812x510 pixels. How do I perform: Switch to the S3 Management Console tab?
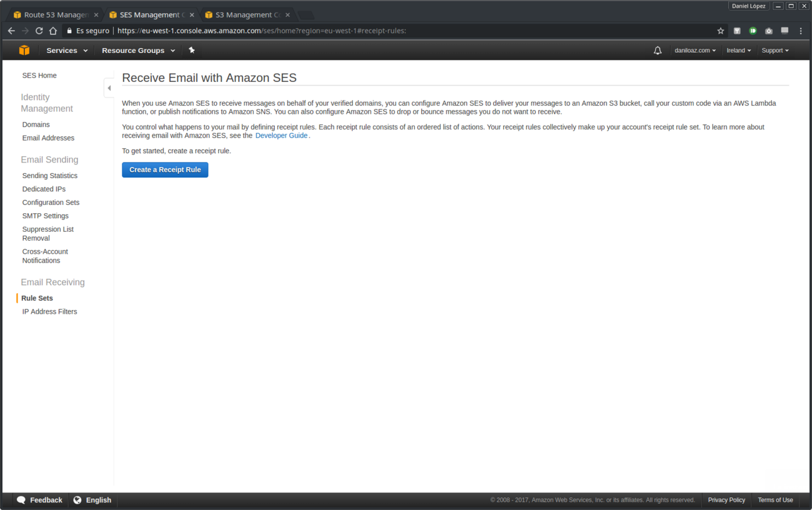244,14
